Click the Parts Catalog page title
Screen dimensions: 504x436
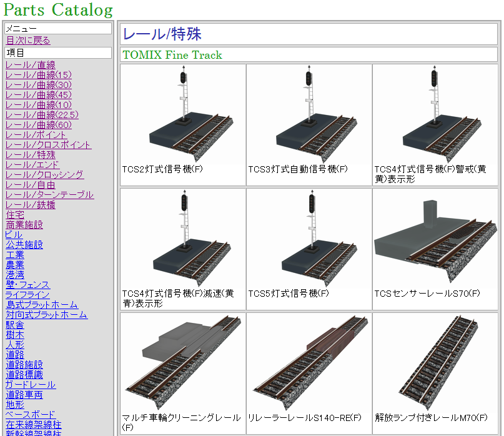point(58,9)
